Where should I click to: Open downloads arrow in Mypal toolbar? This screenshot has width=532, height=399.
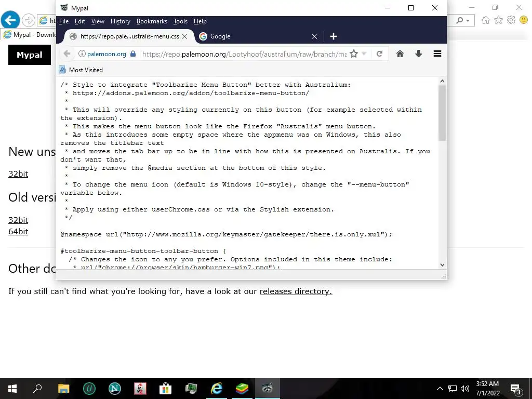419,54
